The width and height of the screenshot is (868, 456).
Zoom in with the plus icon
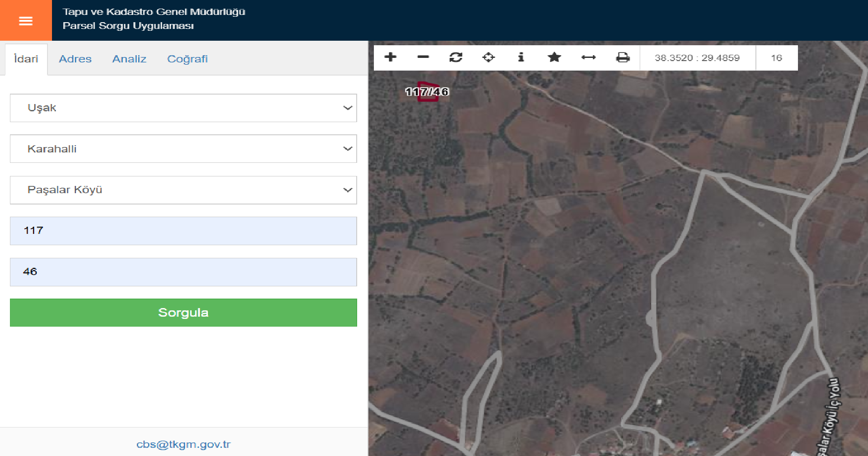coord(390,57)
